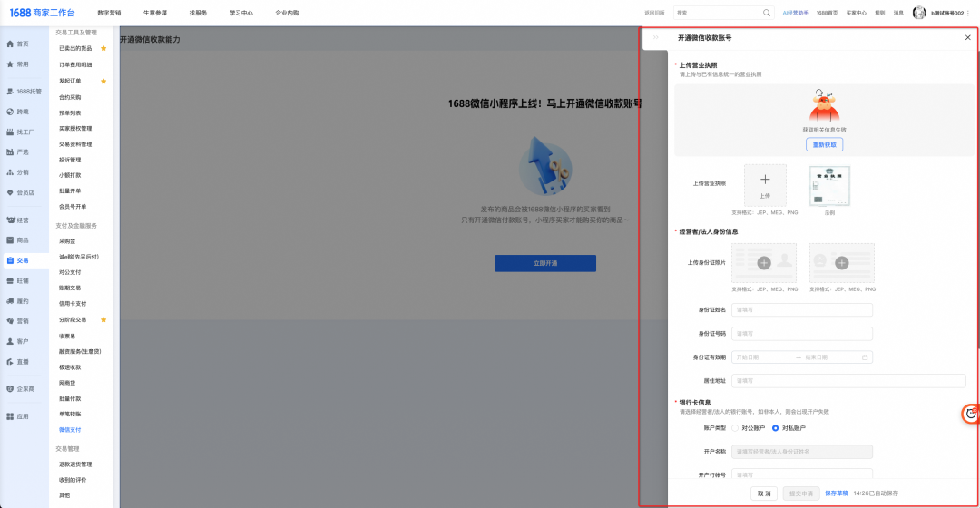Open 已卖出的货品 submenu item
The image size is (980, 508).
coord(75,48)
